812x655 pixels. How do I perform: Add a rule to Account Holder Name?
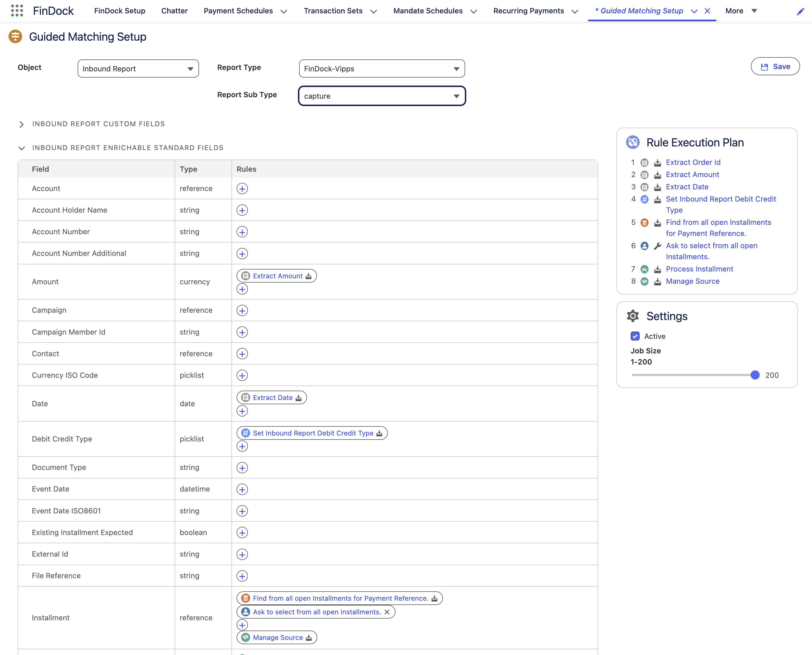[242, 210]
